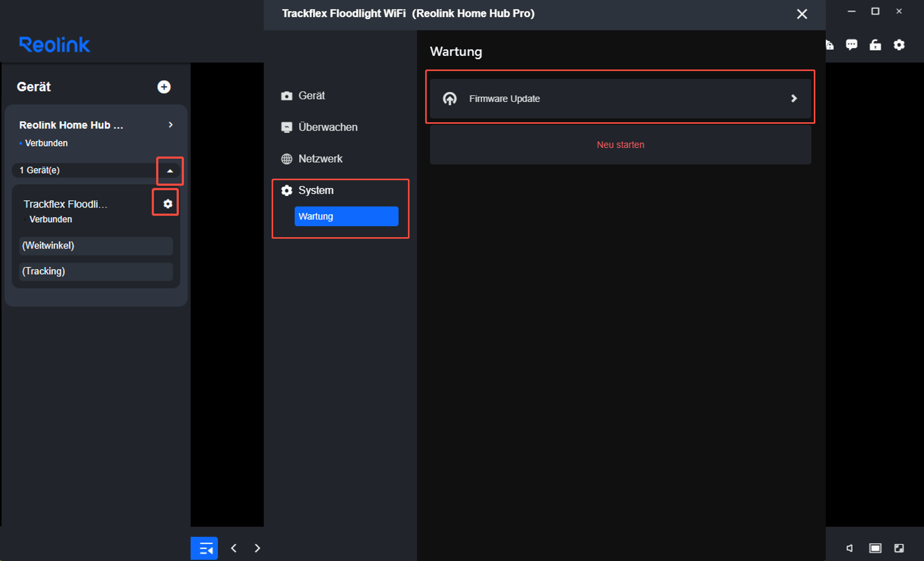The image size is (924, 561).
Task: Select the Reolink Home Hub device
Action: pyautogui.click(x=71, y=125)
